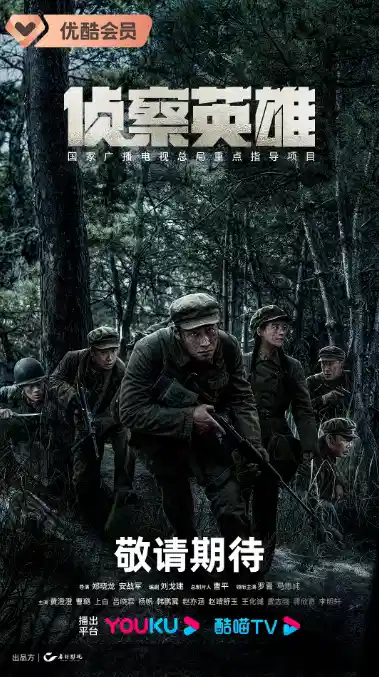This screenshot has height=677, width=379.
Task: Select cast name 黄澄澄
Action: coord(60,601)
